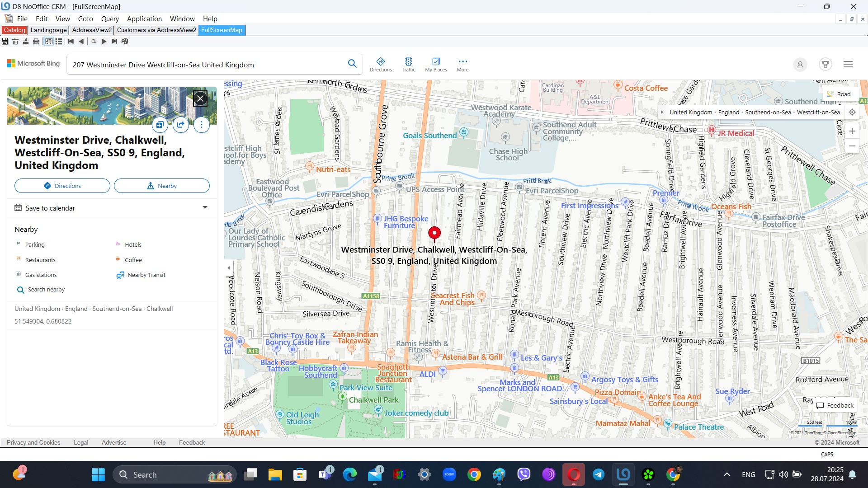Open the Microsoft Rewards trophy icon

(826, 64)
